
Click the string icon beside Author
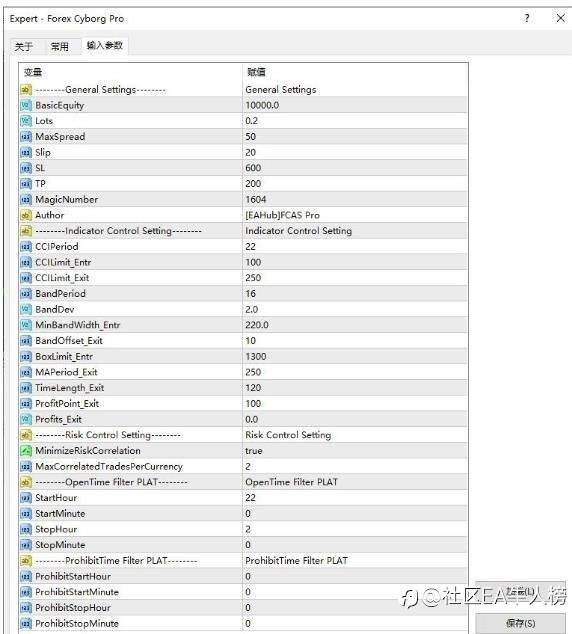click(x=26, y=216)
